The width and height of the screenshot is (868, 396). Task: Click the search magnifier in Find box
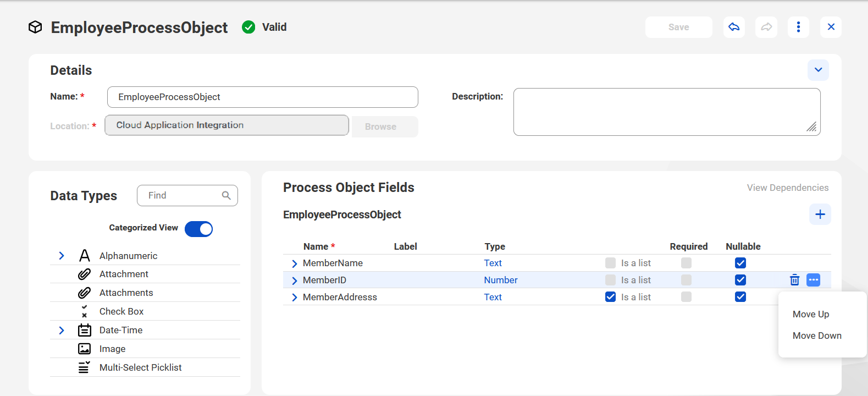pos(226,195)
